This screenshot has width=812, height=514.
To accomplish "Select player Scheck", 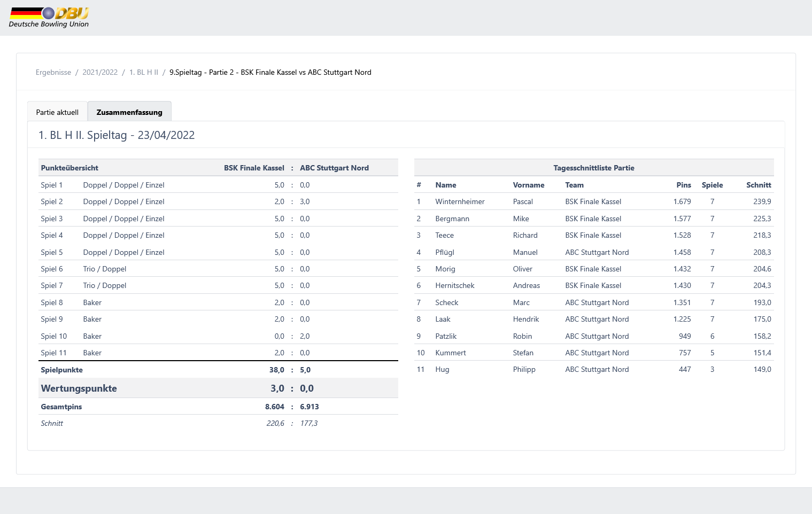I will tap(447, 302).
